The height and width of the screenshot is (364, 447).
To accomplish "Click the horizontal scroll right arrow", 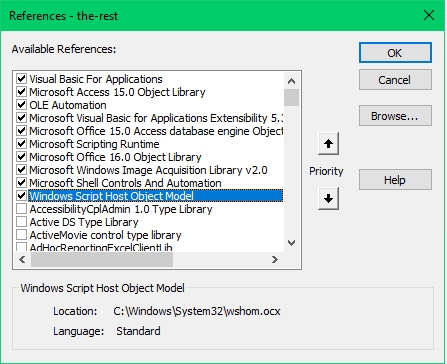I will [x=275, y=259].
